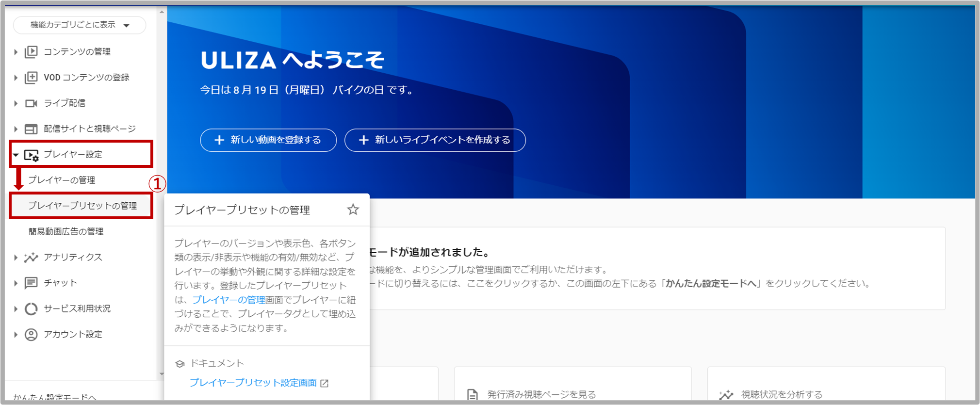The width and height of the screenshot is (980, 405).
Task: Click the VOD コンテンツの登録 plus icon
Action: [31, 77]
